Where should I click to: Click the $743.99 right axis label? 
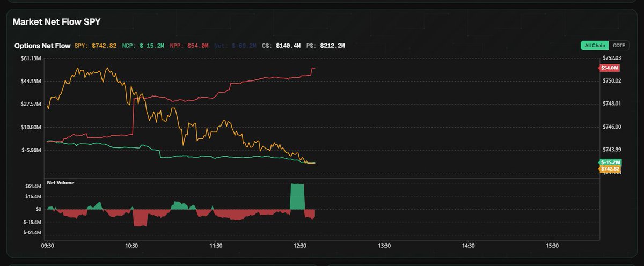[611, 150]
